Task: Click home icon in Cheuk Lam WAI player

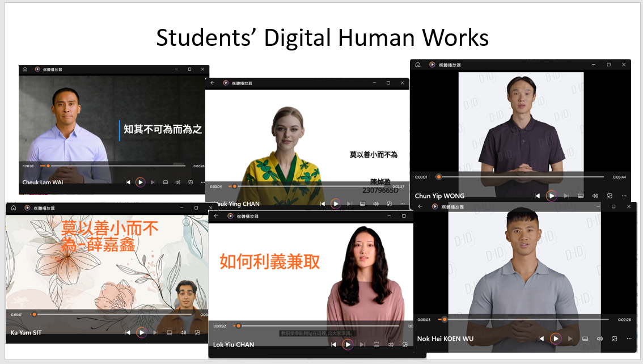Action: coord(25,69)
